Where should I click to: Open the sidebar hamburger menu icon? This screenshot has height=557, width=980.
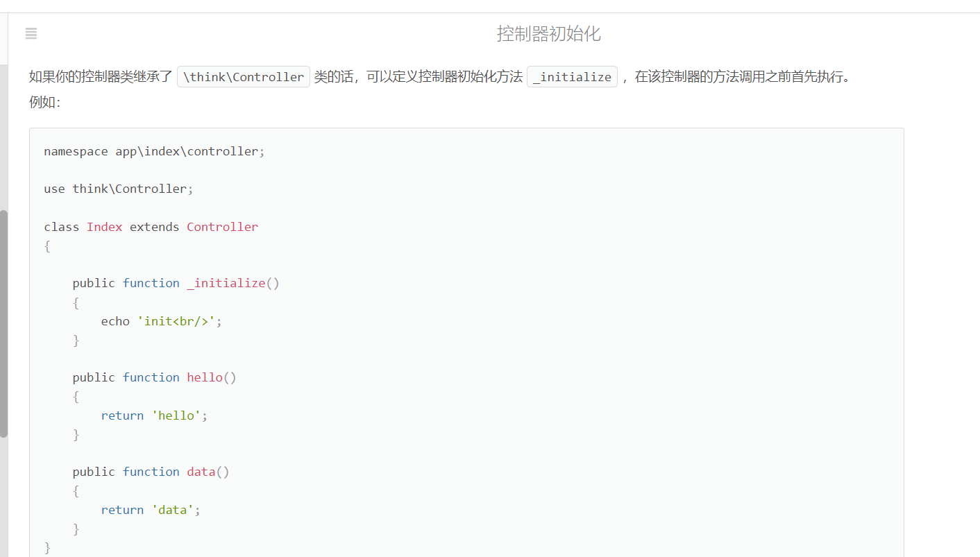(x=31, y=33)
